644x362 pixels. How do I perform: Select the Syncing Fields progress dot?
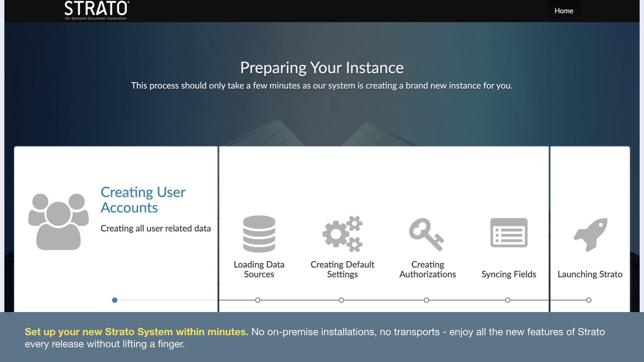[507, 300]
